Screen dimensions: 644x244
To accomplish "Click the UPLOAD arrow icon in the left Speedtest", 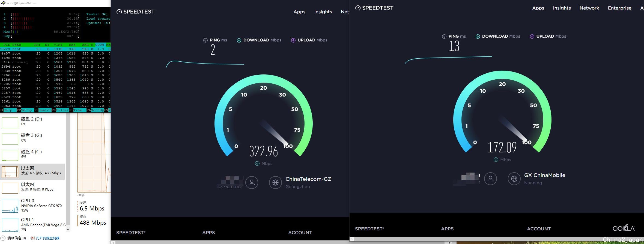I will pyautogui.click(x=293, y=40).
